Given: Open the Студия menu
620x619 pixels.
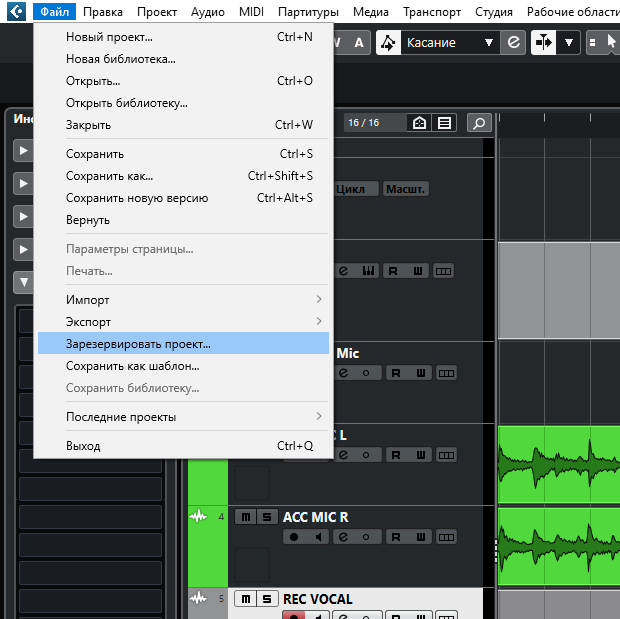Looking at the screenshot, I should tap(493, 12).
